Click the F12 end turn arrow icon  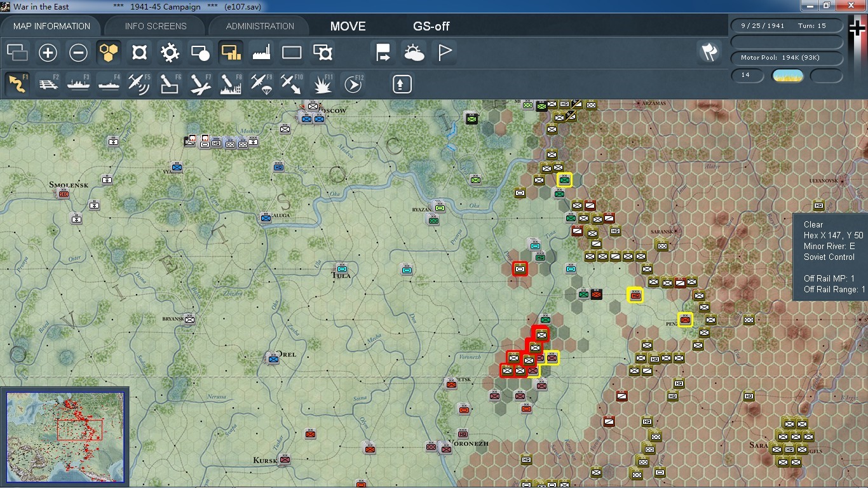(x=353, y=84)
